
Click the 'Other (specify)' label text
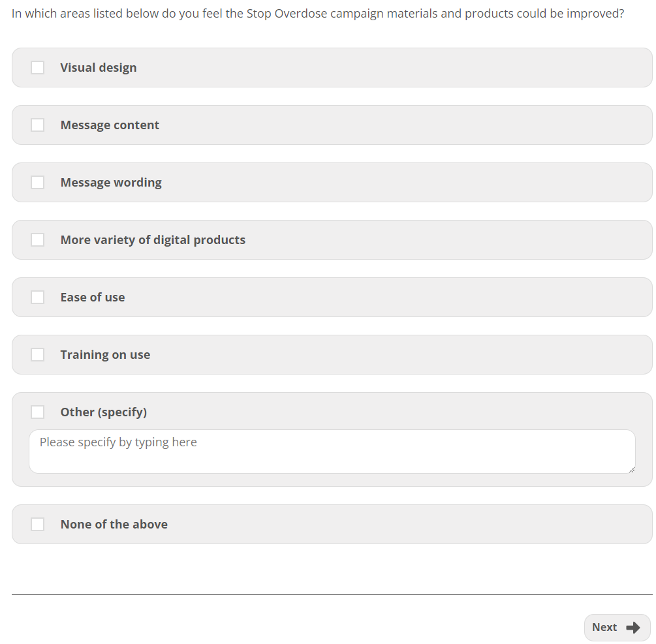[104, 412]
